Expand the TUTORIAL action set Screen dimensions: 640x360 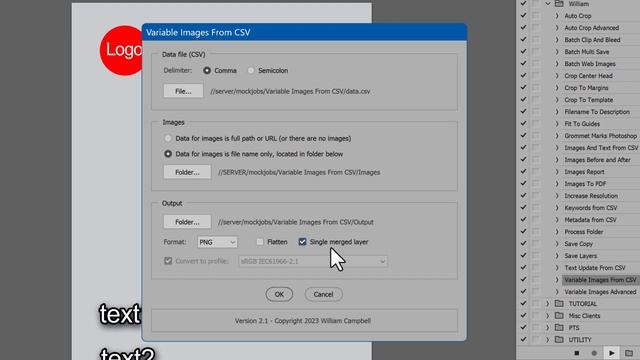pyautogui.click(x=548, y=304)
